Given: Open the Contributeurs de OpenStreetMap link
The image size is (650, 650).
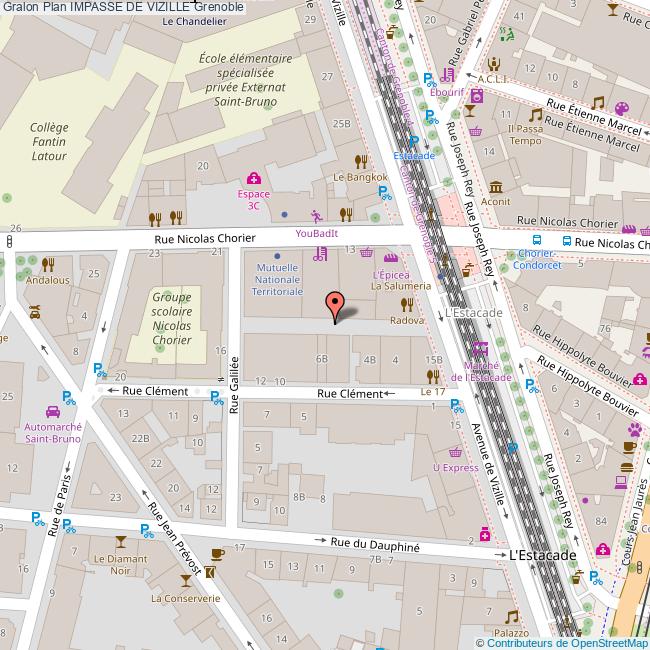Looking at the screenshot, I should click(x=561, y=643).
